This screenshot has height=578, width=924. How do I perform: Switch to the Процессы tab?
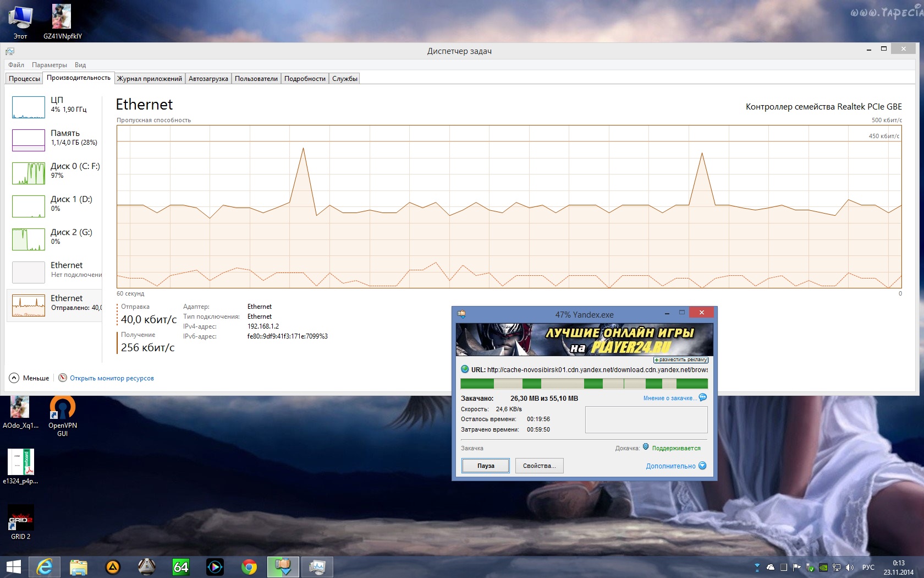click(24, 79)
